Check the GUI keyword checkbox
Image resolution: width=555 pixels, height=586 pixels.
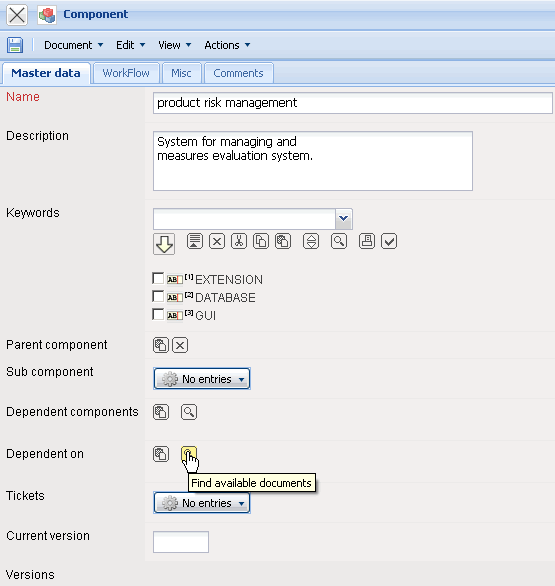coord(158,314)
